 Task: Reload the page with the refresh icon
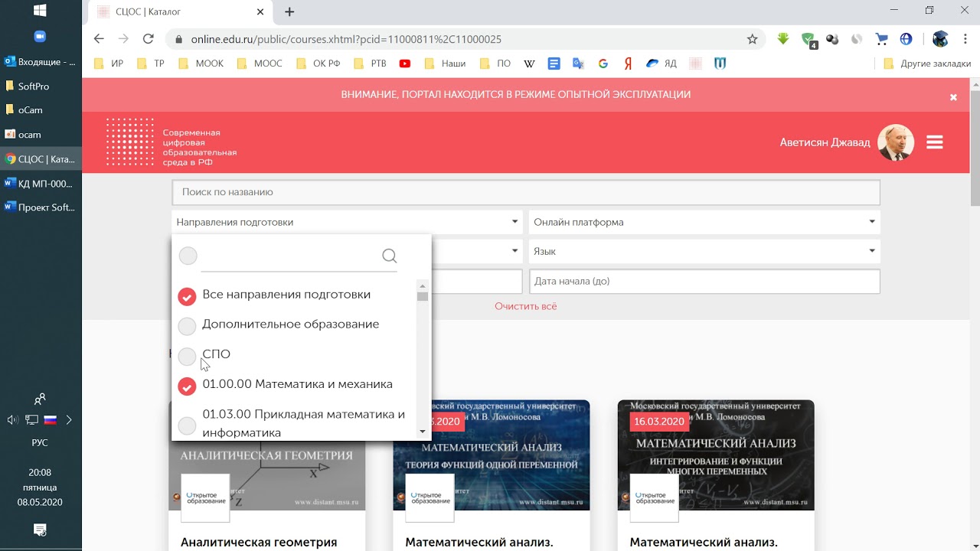point(148,39)
